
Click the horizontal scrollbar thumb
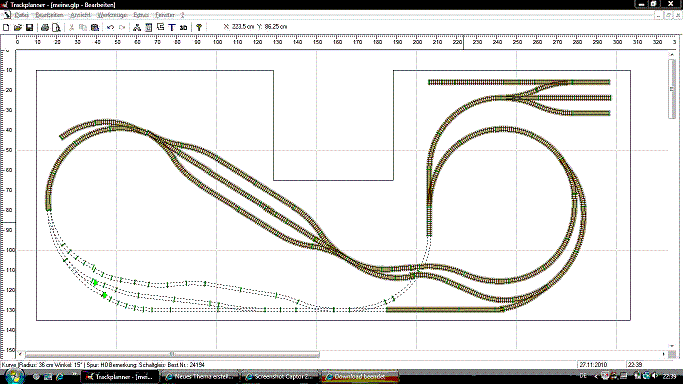172,354
